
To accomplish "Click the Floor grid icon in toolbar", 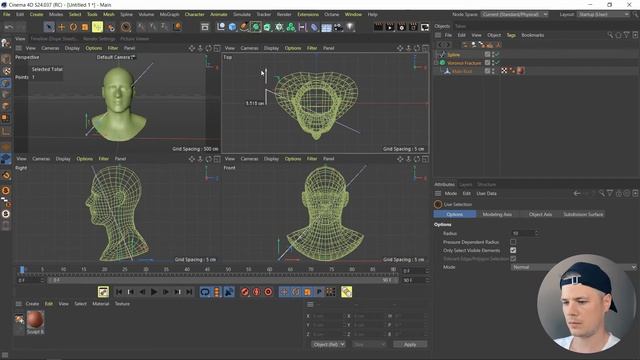I will (x=327, y=27).
